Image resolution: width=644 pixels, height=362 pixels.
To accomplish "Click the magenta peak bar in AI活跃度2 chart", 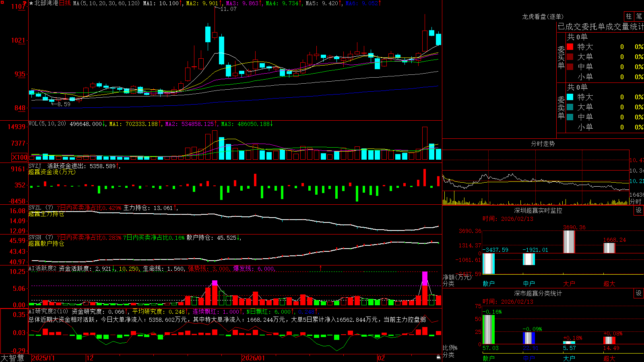I will tap(425, 278).
